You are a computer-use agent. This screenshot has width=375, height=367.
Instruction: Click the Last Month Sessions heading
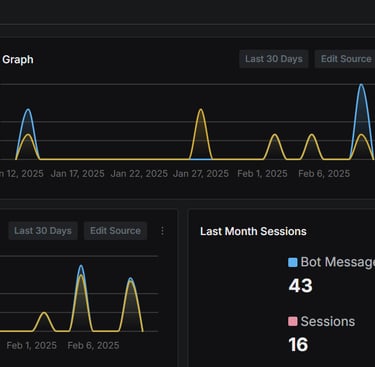point(253,231)
